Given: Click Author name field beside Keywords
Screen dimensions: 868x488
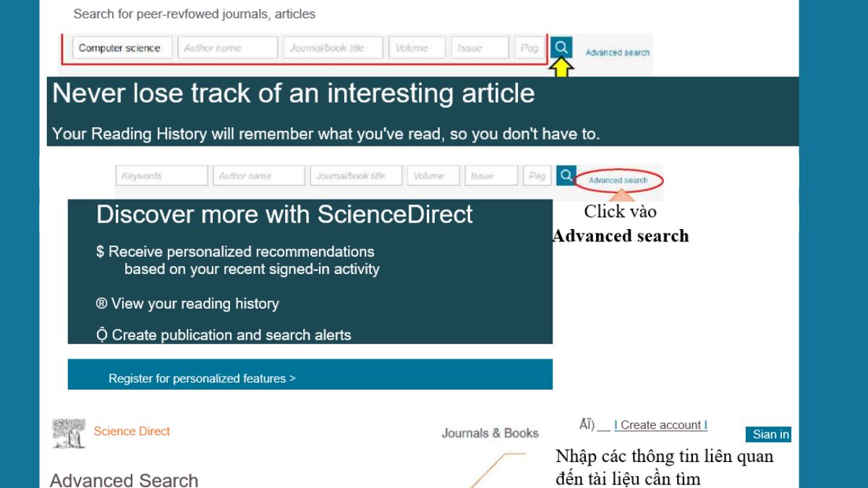Looking at the screenshot, I should coord(259,176).
